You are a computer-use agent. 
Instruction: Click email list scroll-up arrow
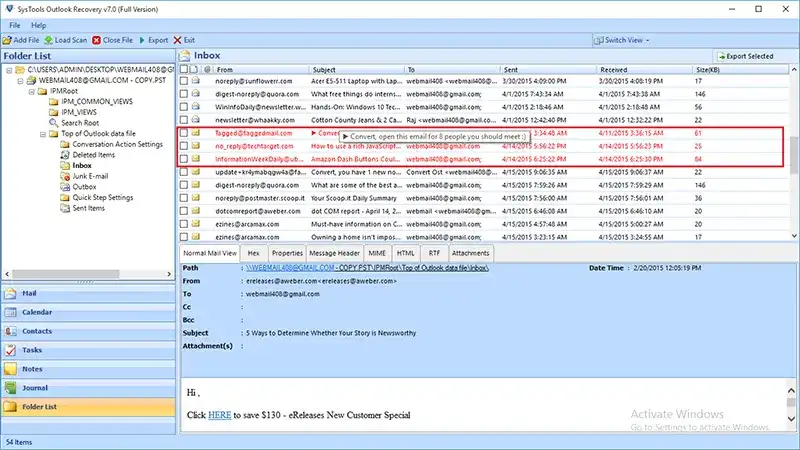pyautogui.click(x=794, y=69)
